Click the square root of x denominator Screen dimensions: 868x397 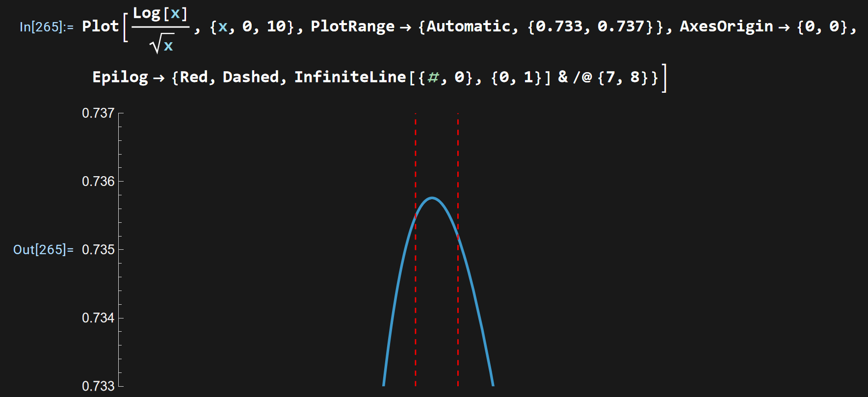pyautogui.click(x=162, y=44)
